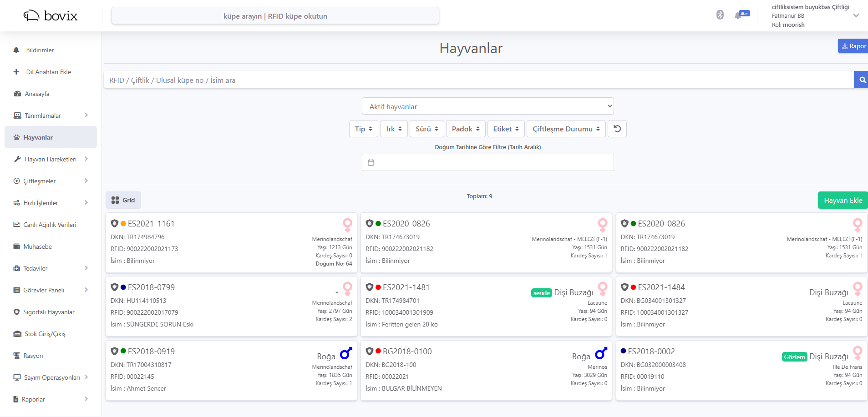Click the blue search magnifier button
The width and height of the screenshot is (868, 417).
861,80
